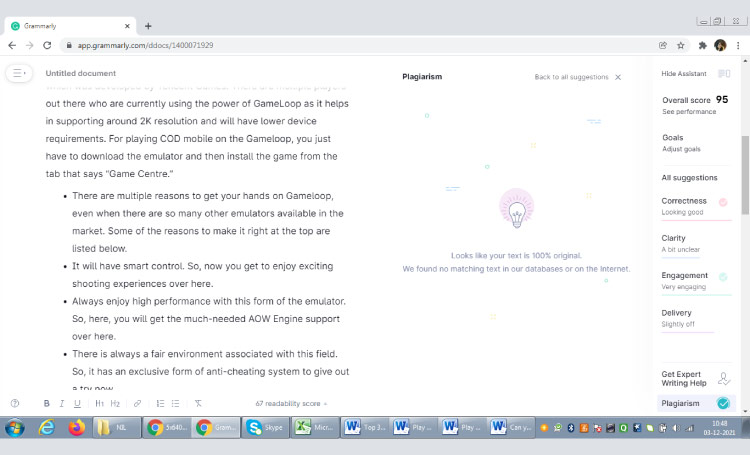The height and width of the screenshot is (455, 750).
Task: Open the share page icon in address bar
Action: (663, 45)
